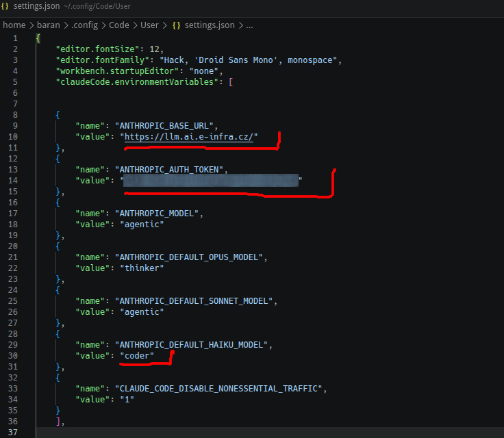Click "ANTHROPIC_MODEL" name string

click(157, 214)
